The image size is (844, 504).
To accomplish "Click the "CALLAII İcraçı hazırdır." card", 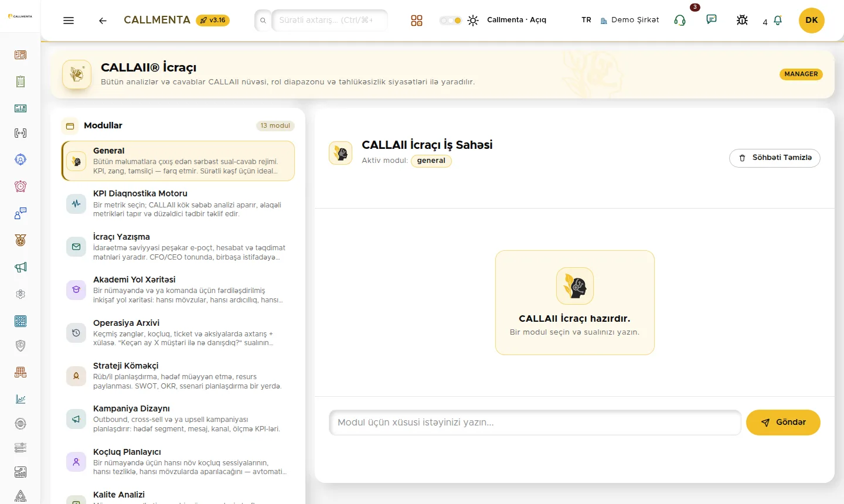I will (x=575, y=303).
